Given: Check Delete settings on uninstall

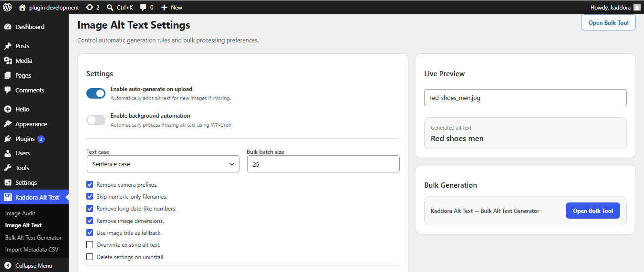Looking at the screenshot, I should pyautogui.click(x=90, y=257).
